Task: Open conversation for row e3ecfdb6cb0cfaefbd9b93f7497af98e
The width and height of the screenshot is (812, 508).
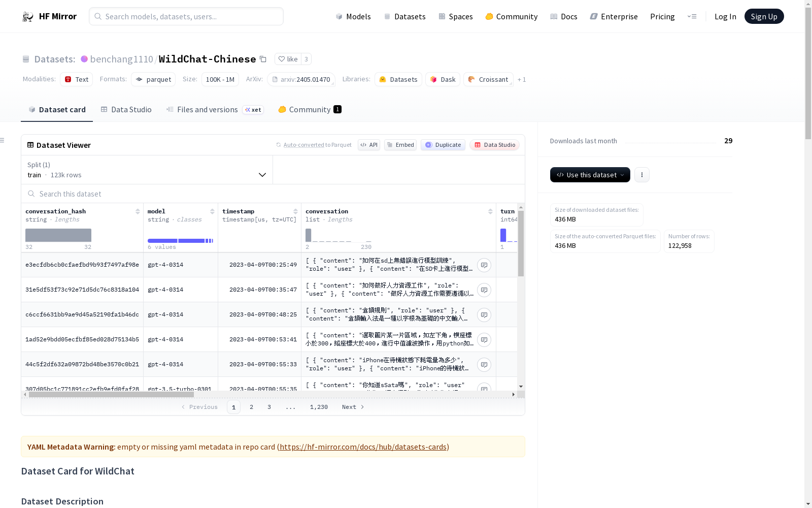Action: [484, 265]
